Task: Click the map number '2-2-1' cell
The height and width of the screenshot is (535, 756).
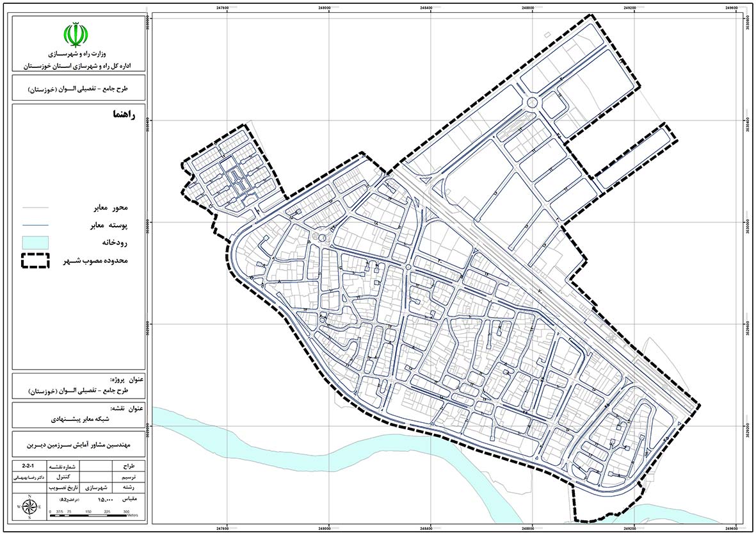Action: (x=28, y=466)
